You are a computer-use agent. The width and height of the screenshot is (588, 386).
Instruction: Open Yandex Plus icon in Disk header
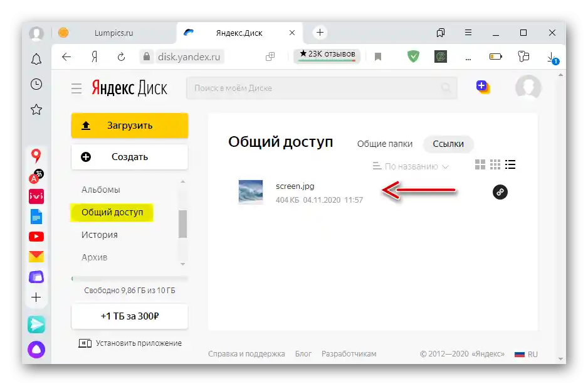pos(483,87)
